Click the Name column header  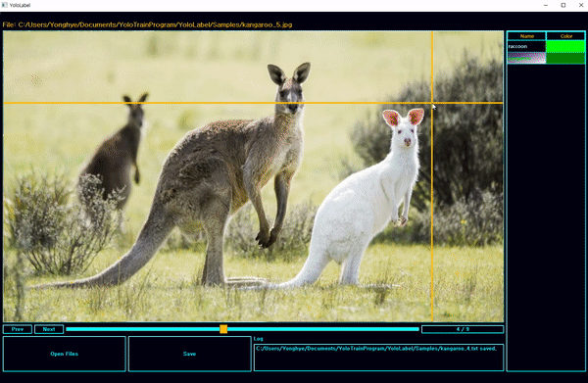(x=526, y=36)
